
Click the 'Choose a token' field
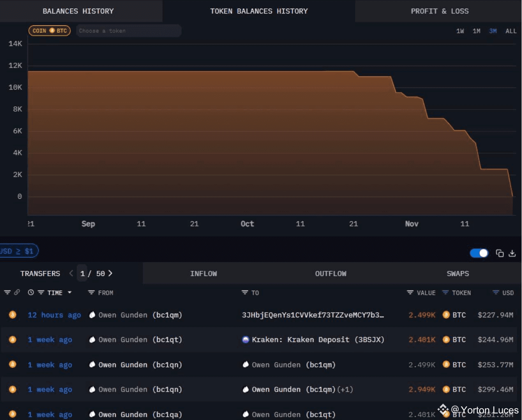coord(129,31)
